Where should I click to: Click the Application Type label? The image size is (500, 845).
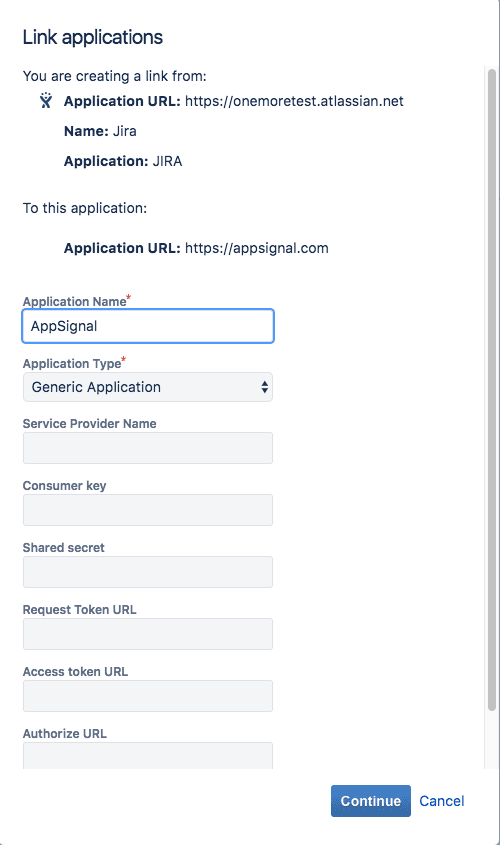72,364
